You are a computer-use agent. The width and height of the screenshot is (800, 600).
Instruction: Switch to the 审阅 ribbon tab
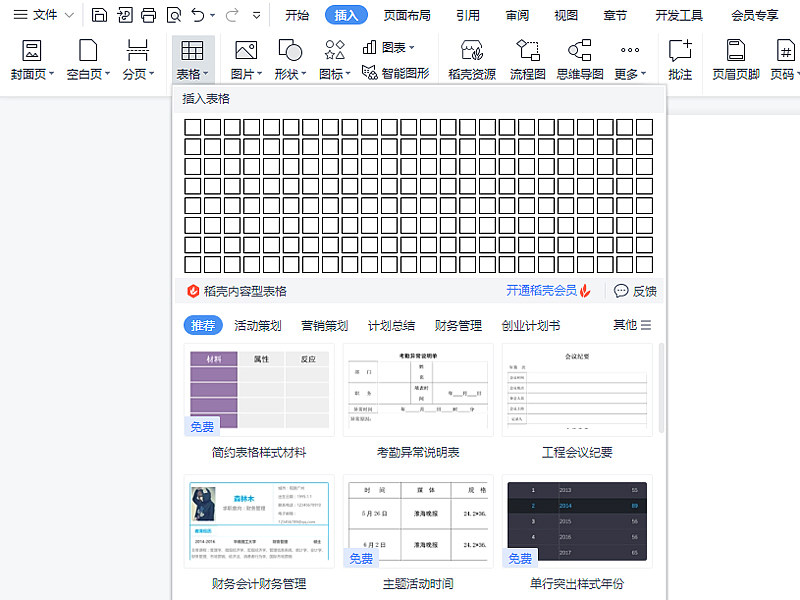(x=517, y=15)
